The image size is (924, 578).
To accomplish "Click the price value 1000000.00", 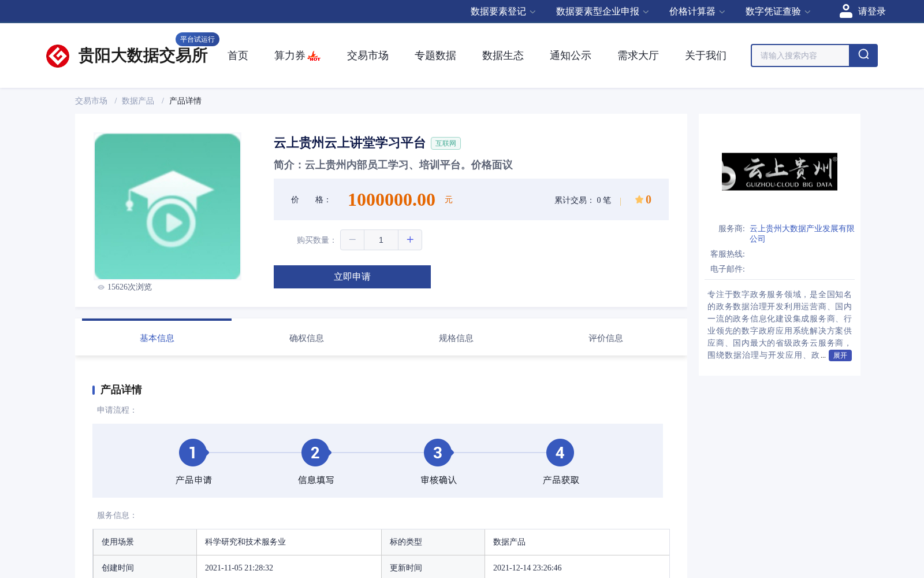I will pos(392,199).
